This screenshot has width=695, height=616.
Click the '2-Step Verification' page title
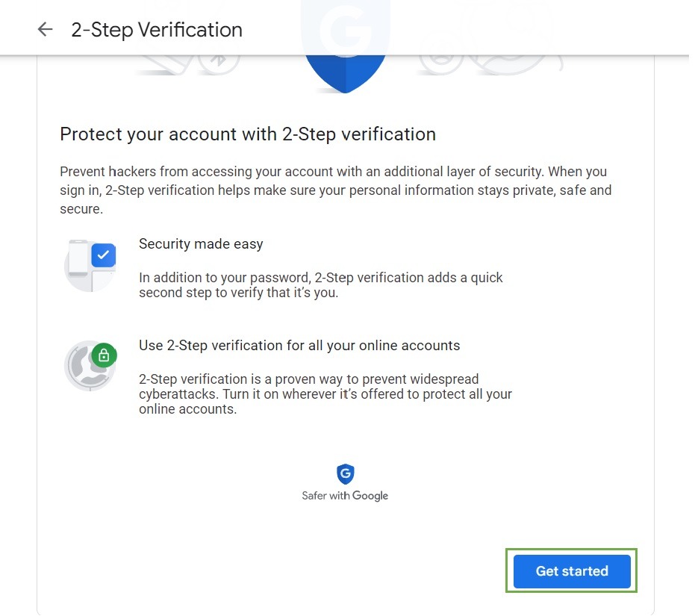(157, 30)
